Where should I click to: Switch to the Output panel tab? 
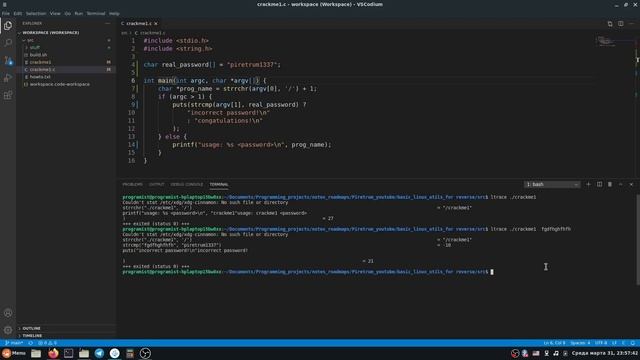point(156,184)
